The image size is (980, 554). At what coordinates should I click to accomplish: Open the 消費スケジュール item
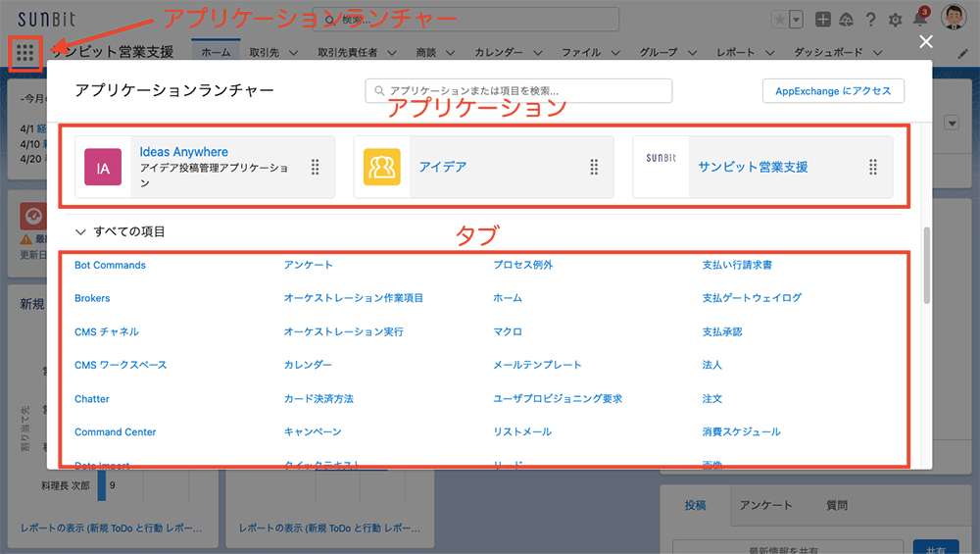coord(741,432)
